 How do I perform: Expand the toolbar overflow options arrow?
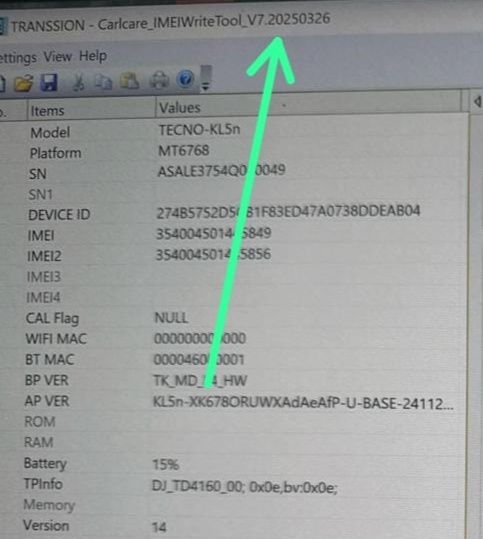206,78
